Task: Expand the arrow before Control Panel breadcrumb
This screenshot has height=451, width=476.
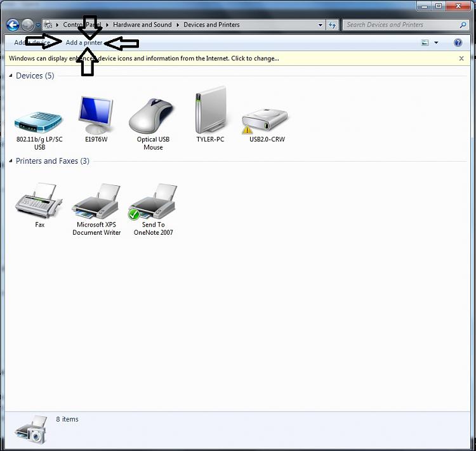Action: coord(57,25)
